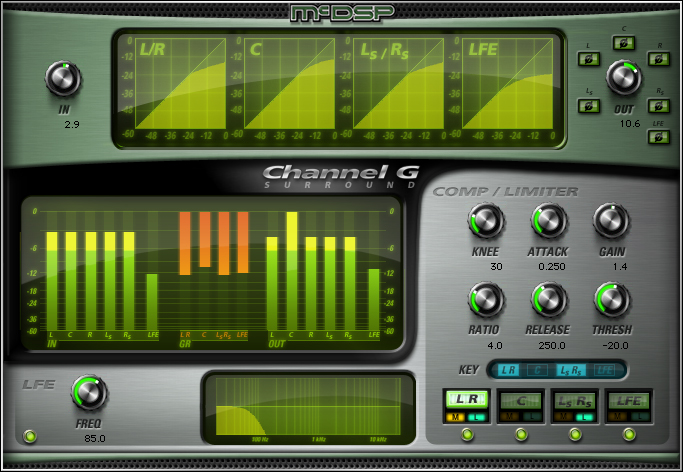683x472 pixels.
Task: Click the RATIO value 4.0
Action: pyautogui.click(x=495, y=346)
